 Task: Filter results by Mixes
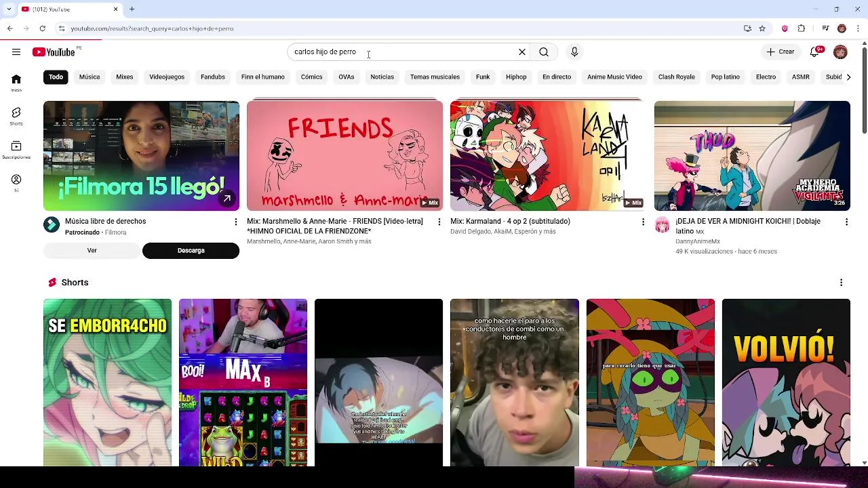(125, 77)
